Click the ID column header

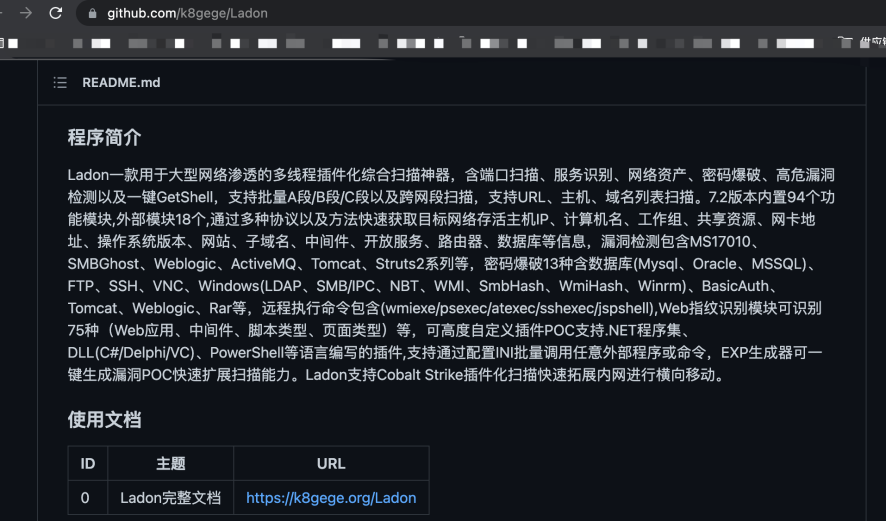click(88, 464)
